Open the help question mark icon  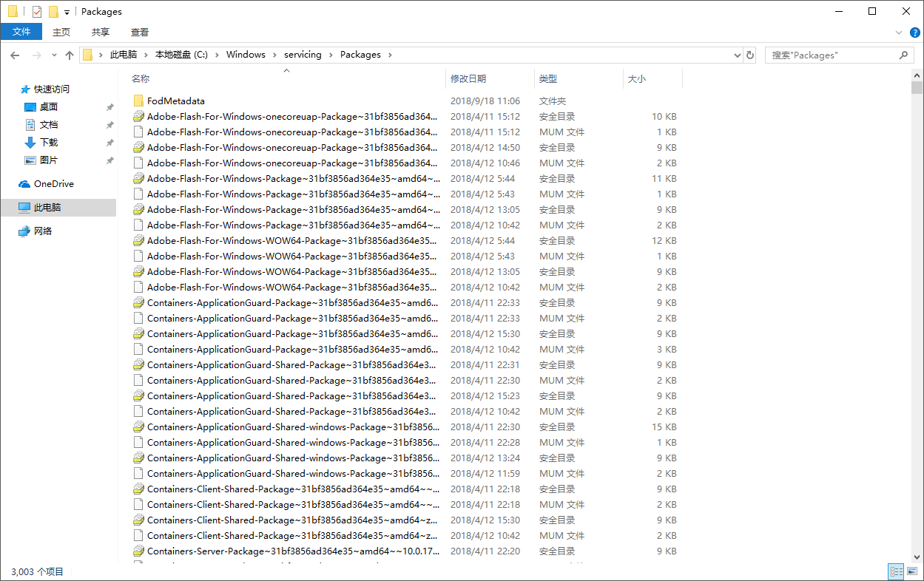click(915, 33)
